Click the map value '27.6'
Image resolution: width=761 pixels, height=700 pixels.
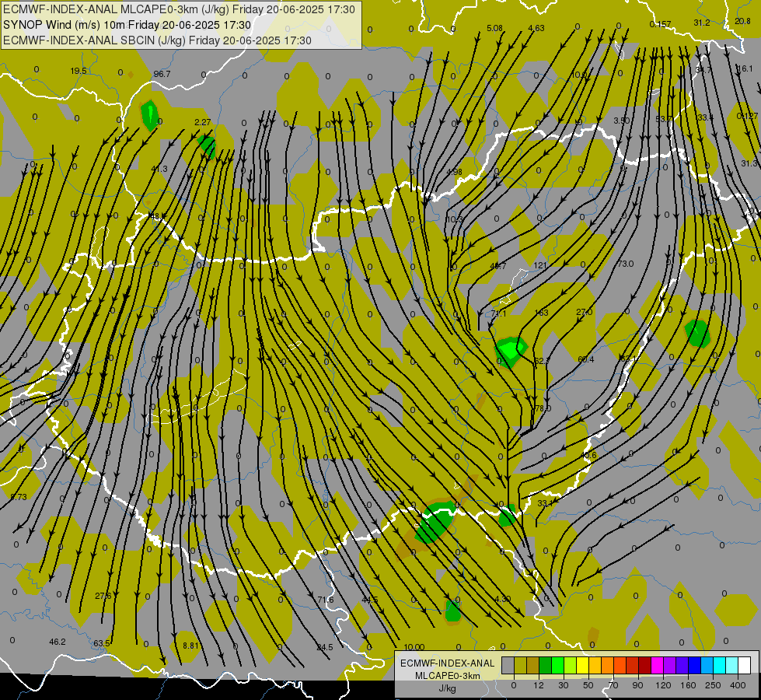coord(103,596)
